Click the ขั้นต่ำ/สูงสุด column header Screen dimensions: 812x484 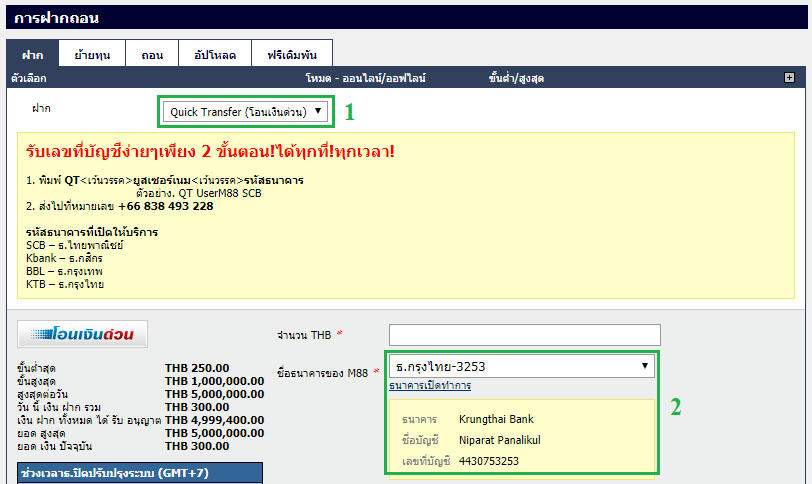516,78
